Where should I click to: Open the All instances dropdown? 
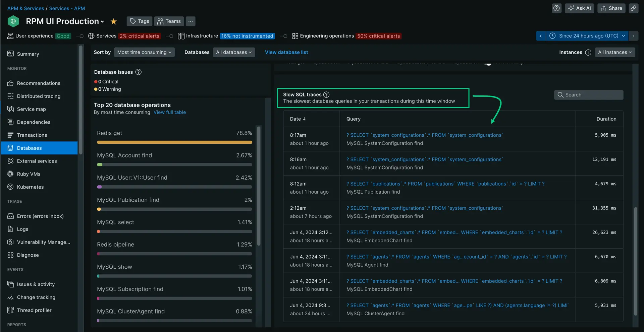(614, 52)
